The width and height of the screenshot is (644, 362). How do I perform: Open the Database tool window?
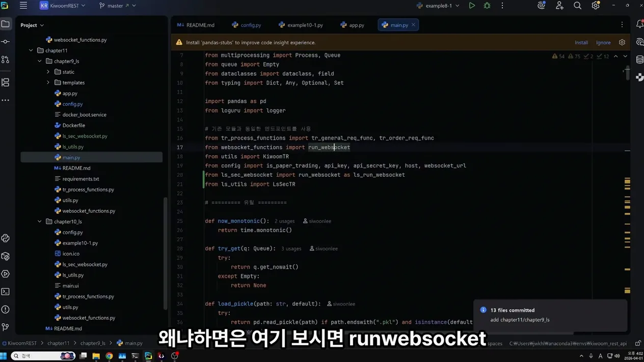(640, 60)
